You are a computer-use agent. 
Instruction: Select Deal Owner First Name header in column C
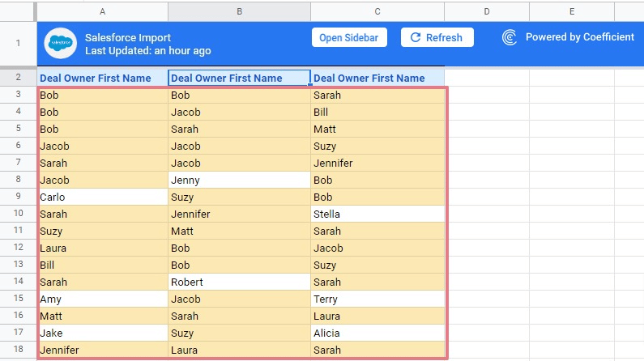[369, 79]
